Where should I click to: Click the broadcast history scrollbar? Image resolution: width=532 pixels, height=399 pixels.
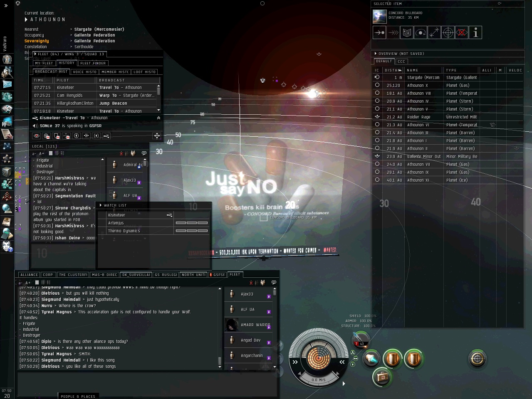tap(158, 98)
